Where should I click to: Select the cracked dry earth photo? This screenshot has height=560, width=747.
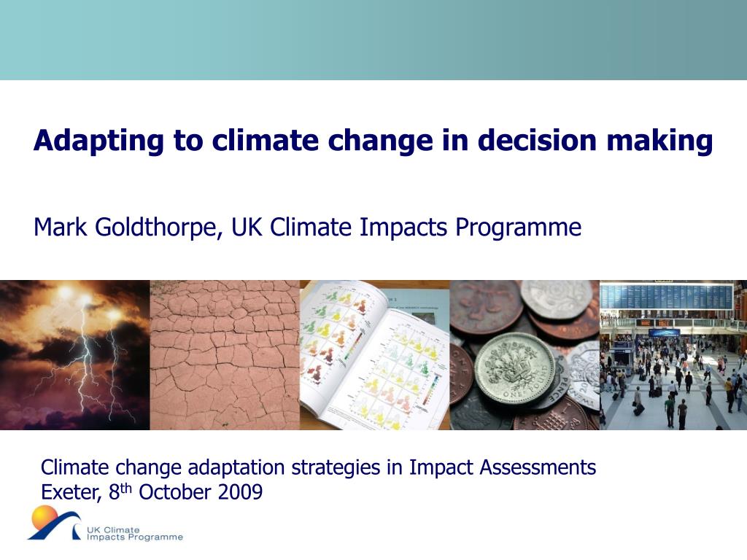pyautogui.click(x=225, y=355)
